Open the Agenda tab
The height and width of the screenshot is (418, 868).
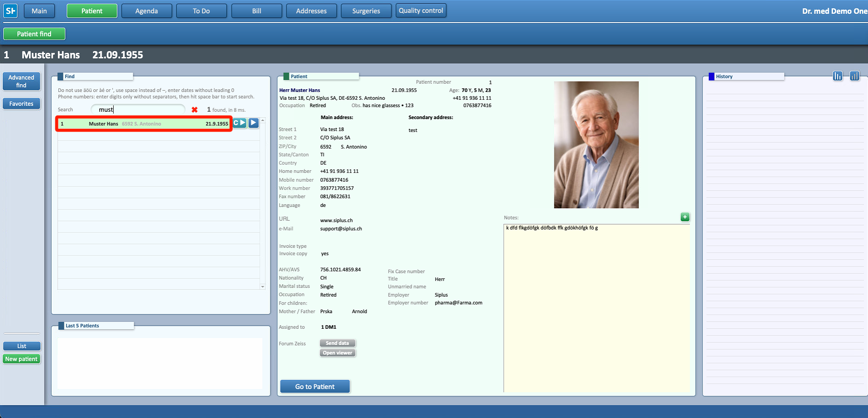[146, 11]
